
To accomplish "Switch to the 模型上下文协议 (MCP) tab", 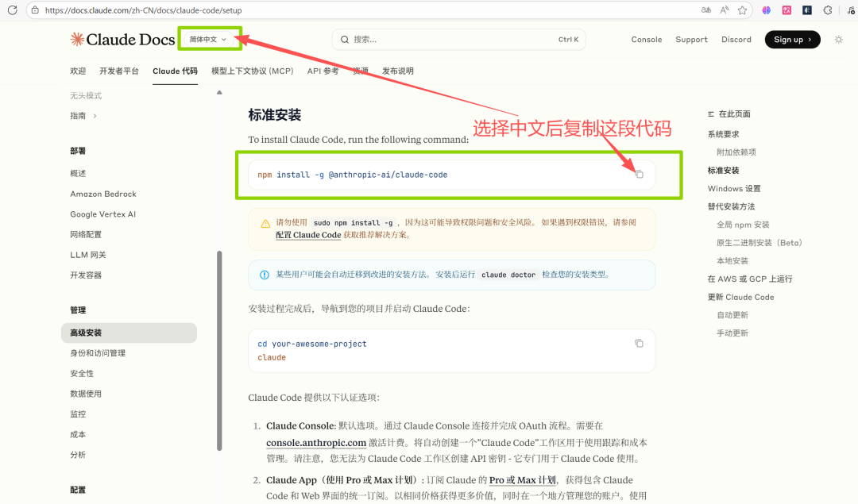I will pos(253,71).
